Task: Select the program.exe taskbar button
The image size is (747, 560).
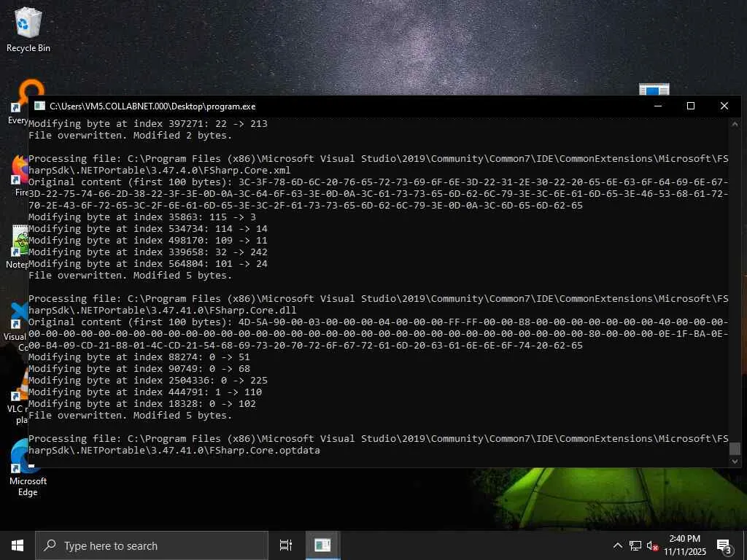Action: 322,545
